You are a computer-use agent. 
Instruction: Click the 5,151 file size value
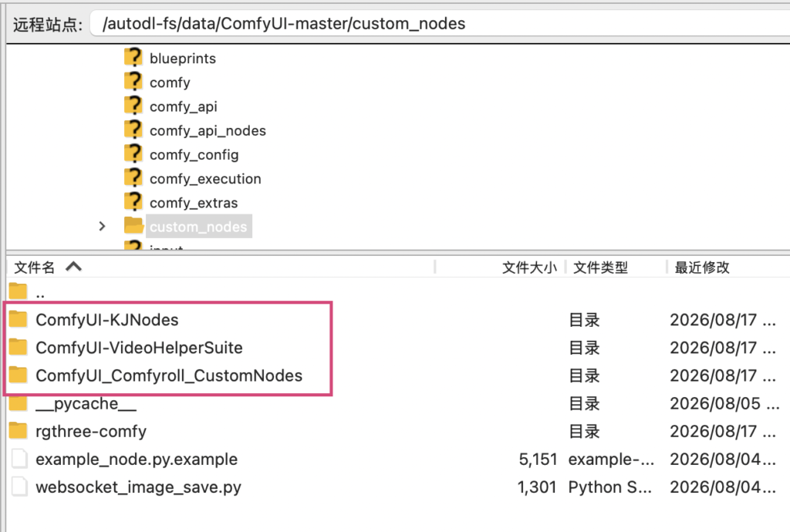(538, 459)
